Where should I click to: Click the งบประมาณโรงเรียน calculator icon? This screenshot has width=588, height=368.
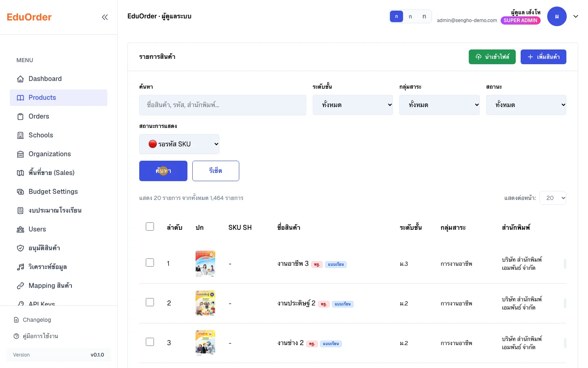point(20,211)
